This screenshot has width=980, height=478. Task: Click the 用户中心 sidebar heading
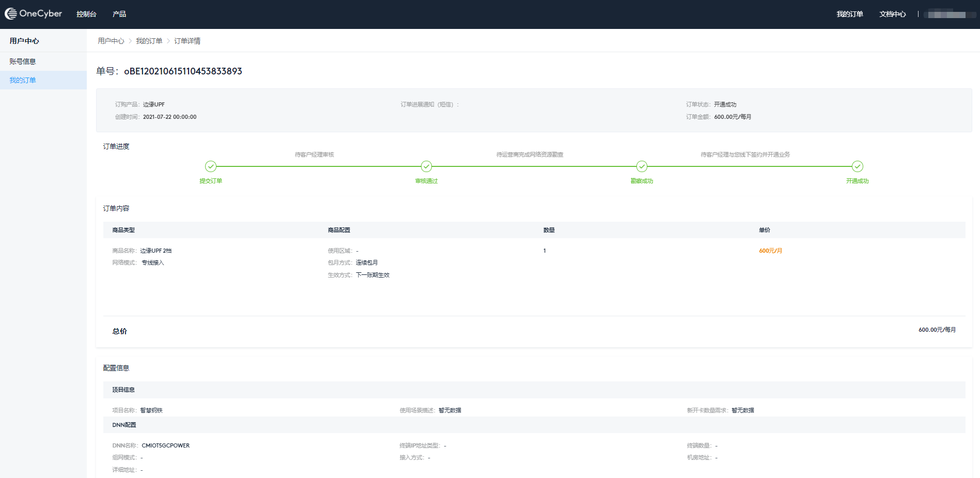point(24,41)
